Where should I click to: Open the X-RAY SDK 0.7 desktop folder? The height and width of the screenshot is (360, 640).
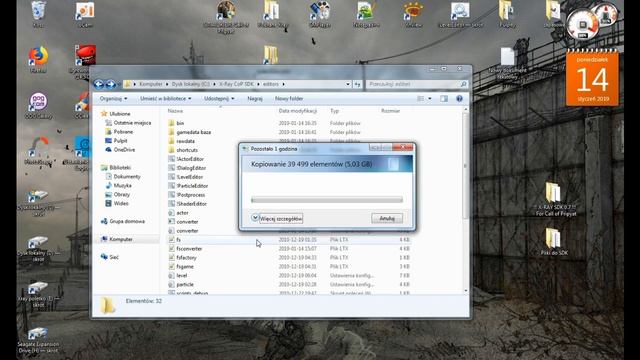pyautogui.click(x=555, y=199)
